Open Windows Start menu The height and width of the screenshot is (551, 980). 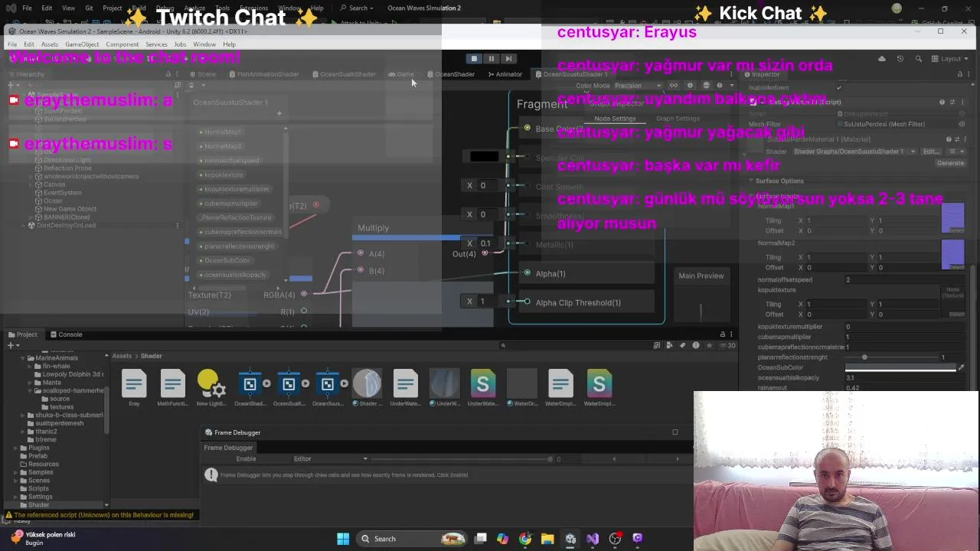click(343, 539)
